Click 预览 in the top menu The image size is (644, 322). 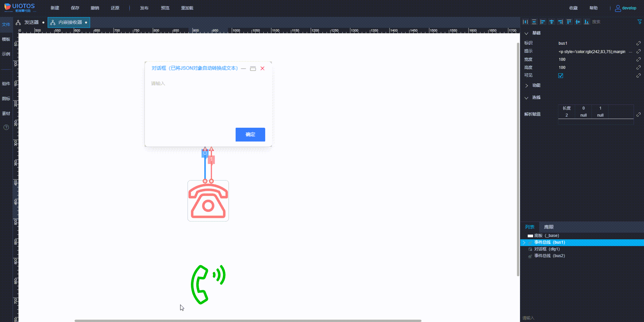pos(165,8)
